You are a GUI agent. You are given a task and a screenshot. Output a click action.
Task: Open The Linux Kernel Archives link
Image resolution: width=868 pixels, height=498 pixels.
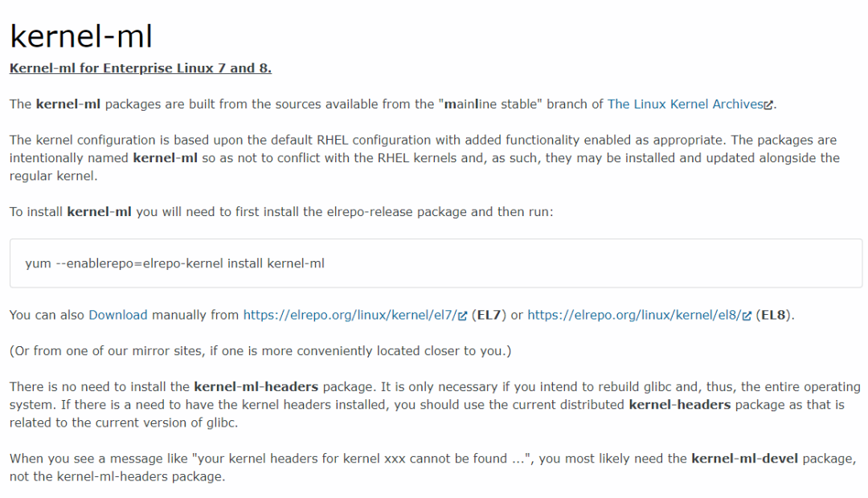tap(685, 104)
